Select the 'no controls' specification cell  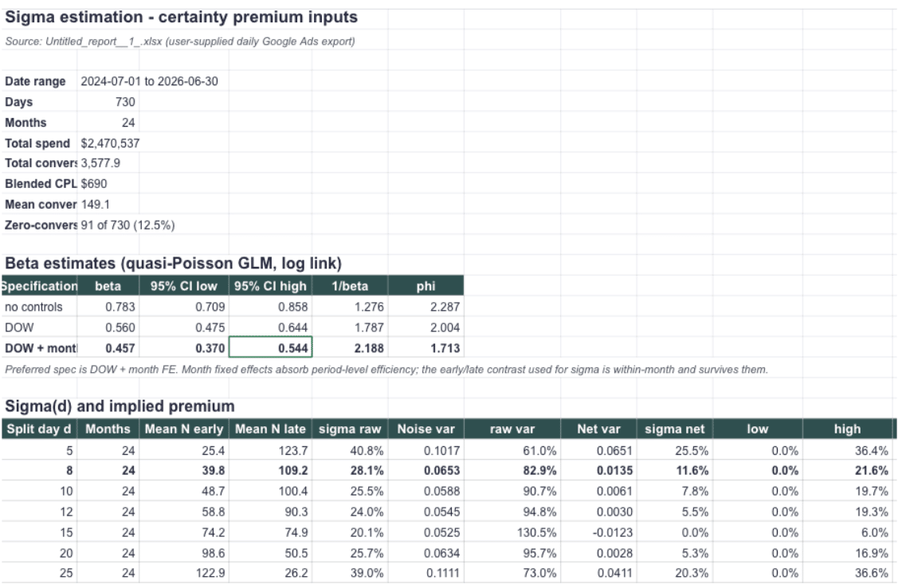coord(40,307)
